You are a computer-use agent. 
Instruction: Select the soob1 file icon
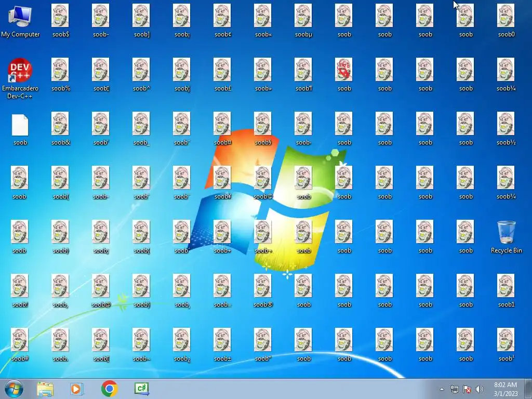point(506,286)
